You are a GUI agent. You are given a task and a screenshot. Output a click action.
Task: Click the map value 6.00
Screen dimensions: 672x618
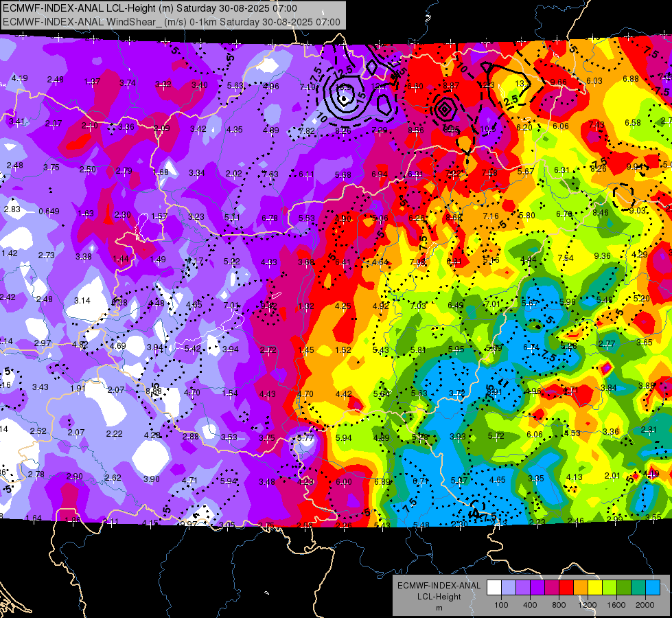[344, 481]
